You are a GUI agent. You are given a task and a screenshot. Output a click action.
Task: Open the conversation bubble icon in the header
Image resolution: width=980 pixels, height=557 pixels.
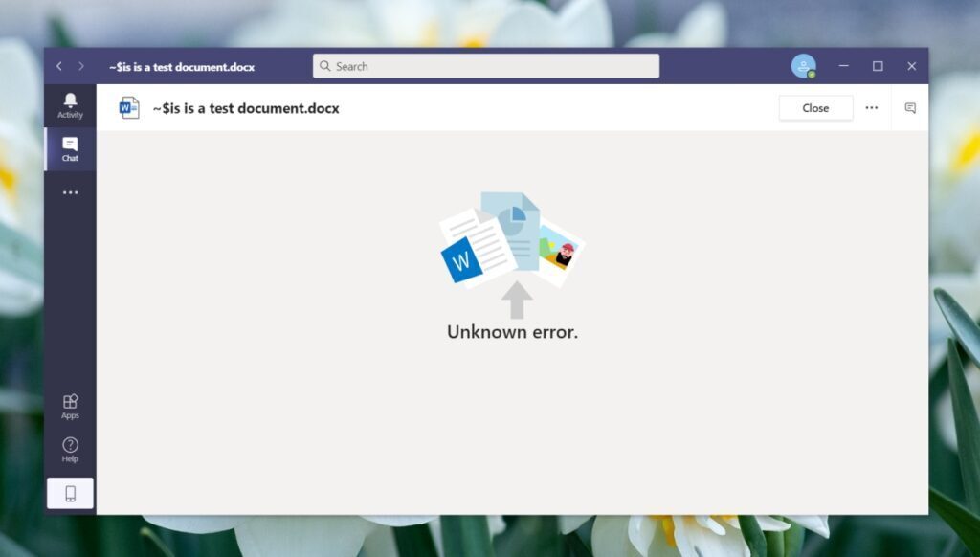tap(910, 108)
